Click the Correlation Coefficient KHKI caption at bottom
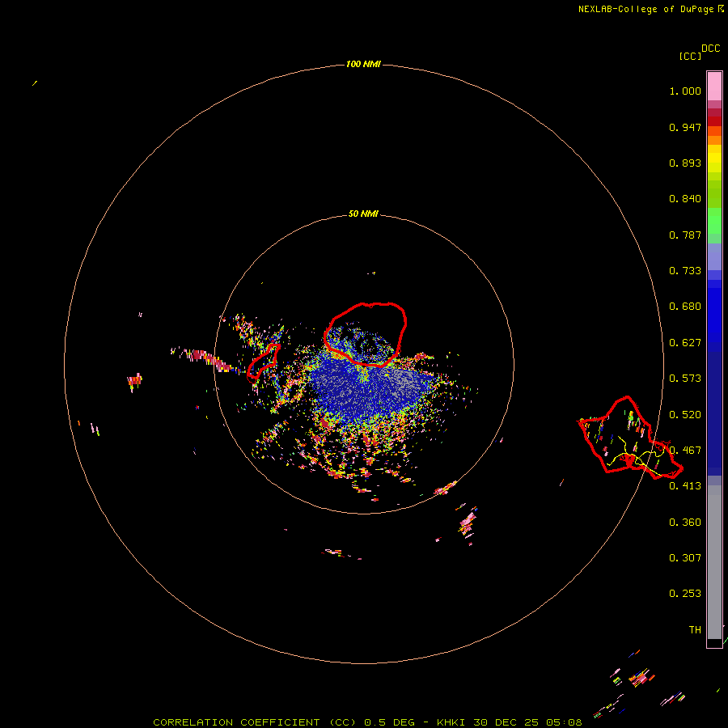 click(x=367, y=722)
